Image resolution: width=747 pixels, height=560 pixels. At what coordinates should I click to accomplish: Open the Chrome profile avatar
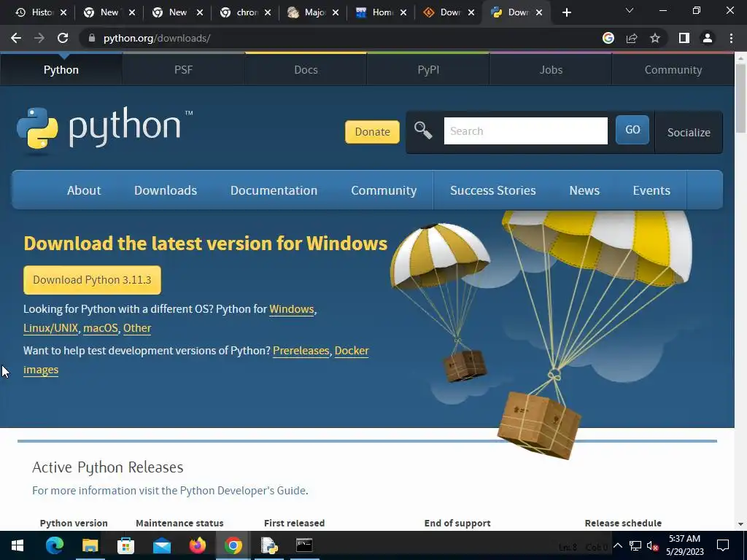point(708,38)
